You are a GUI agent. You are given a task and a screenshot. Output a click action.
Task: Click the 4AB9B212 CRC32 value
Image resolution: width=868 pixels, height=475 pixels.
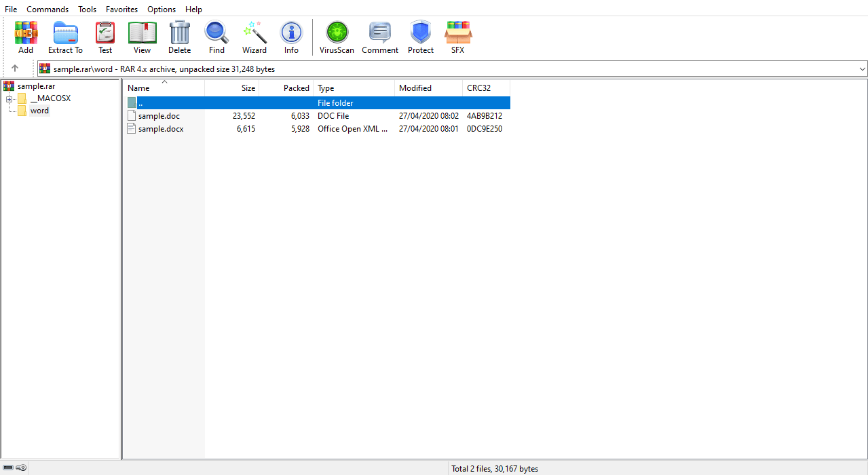pos(485,116)
